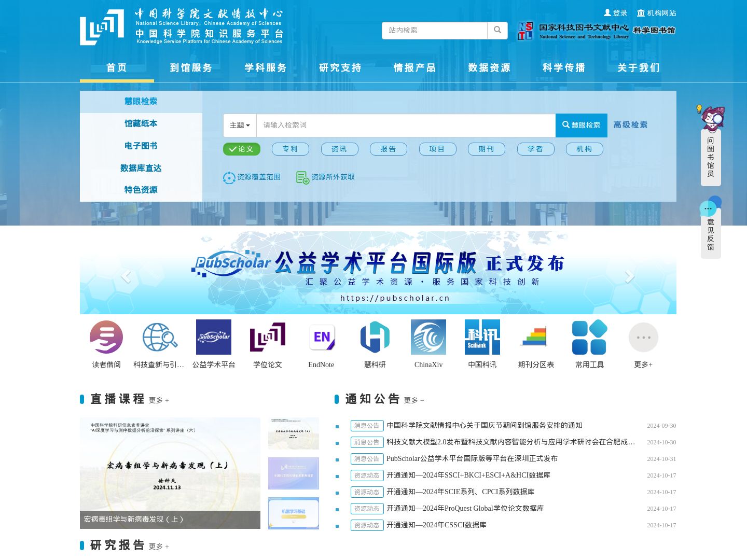Open the 高级检索 advanced search link
Image resolution: width=747 pixels, height=560 pixels.
631,125
